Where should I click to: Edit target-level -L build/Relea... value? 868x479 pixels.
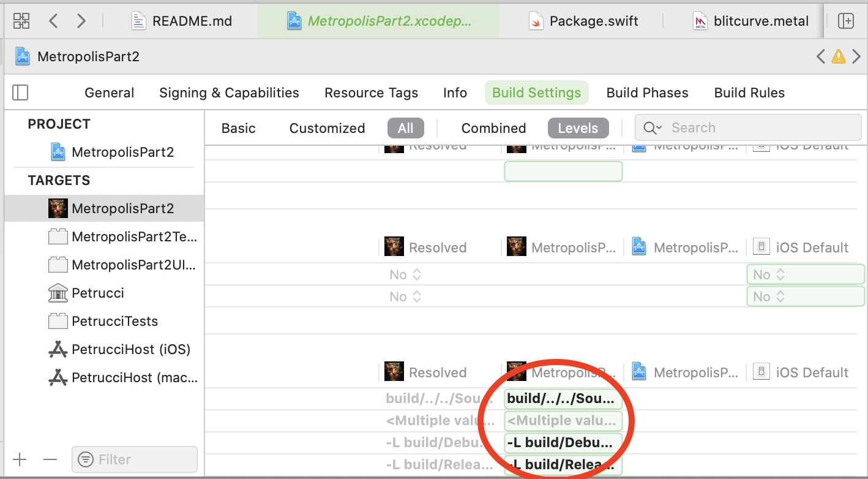point(563,465)
